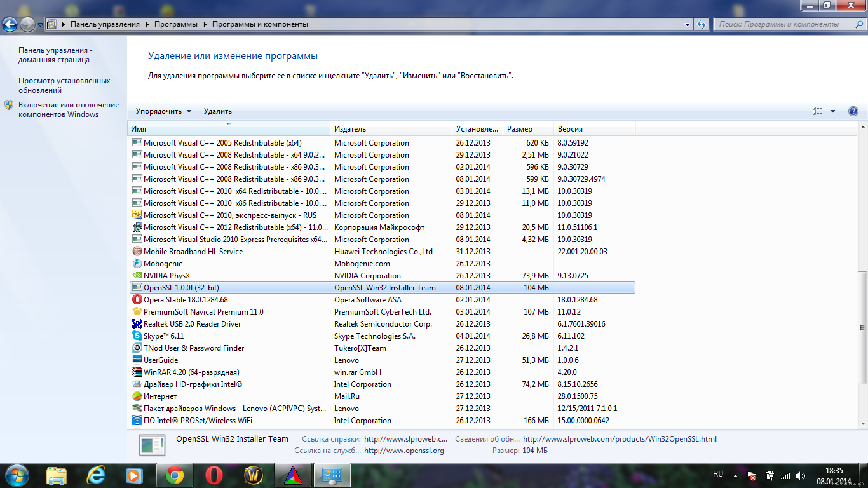Select the TNod User & Password Finder icon
The height and width of the screenshot is (488, 868).
click(137, 348)
